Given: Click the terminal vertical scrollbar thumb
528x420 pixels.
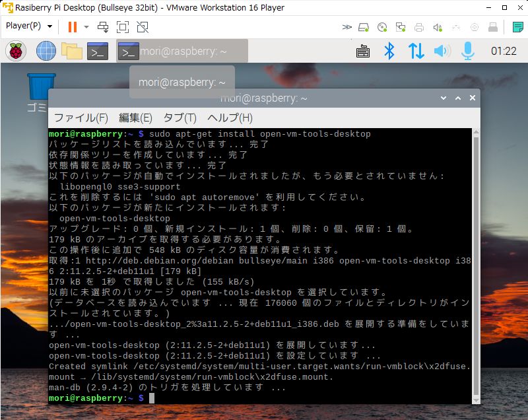Looking at the screenshot, I should pyautogui.click(x=476, y=266).
